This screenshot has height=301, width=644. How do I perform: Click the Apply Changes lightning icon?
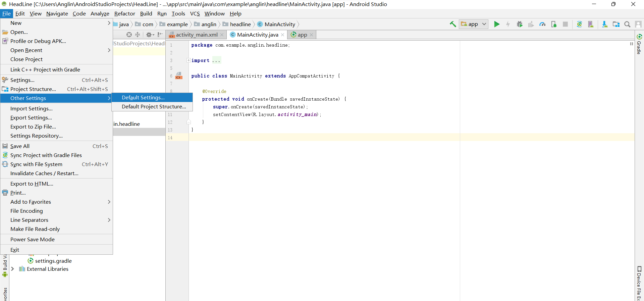pos(508,24)
